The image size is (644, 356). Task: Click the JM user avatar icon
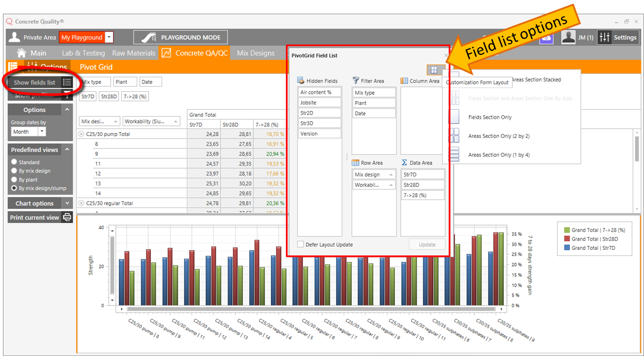[x=568, y=38]
